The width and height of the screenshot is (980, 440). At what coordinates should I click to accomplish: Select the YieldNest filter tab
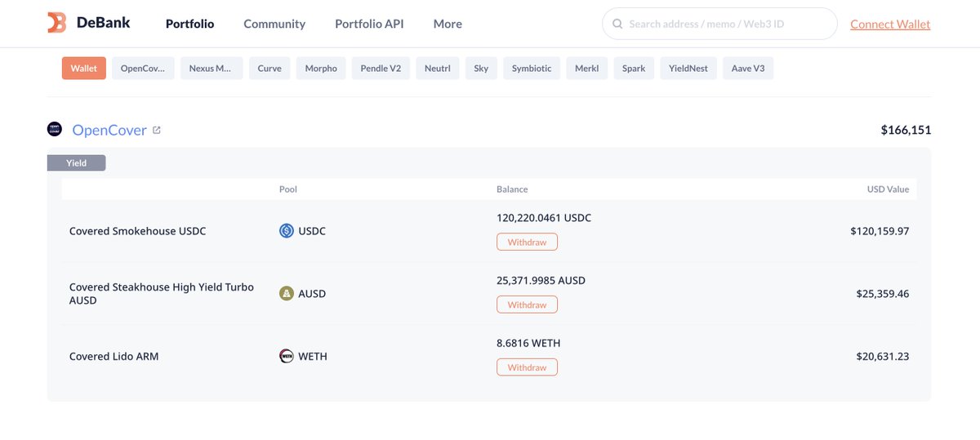(688, 69)
